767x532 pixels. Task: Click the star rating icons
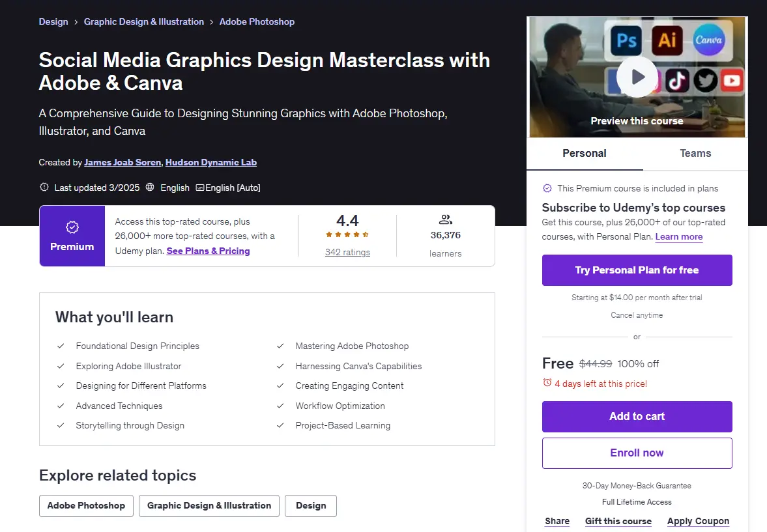[347, 234]
